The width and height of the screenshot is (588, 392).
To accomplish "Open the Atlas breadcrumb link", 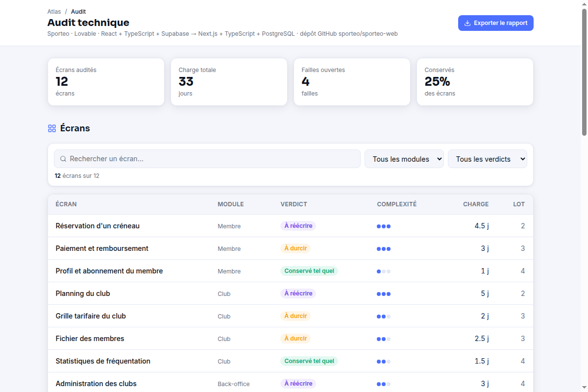I will (x=54, y=12).
